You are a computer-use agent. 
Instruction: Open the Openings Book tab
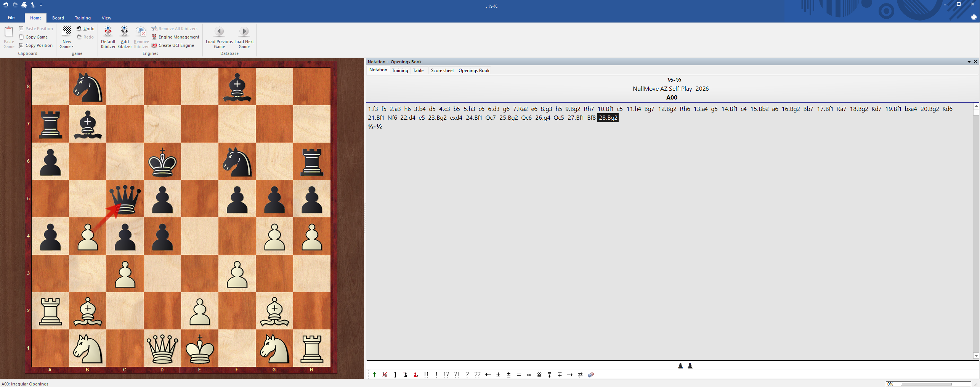(x=474, y=71)
